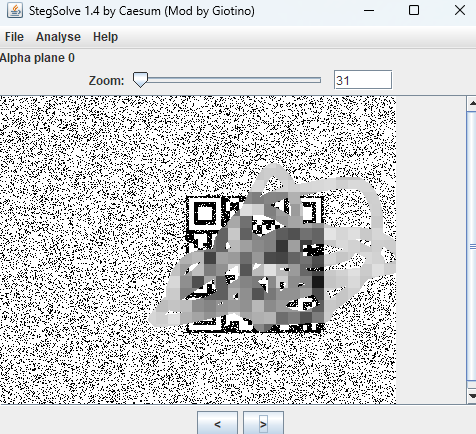Viewport: 476px width, 434px height.
Task: Close the StegSolve window
Action: pyautogui.click(x=460, y=10)
